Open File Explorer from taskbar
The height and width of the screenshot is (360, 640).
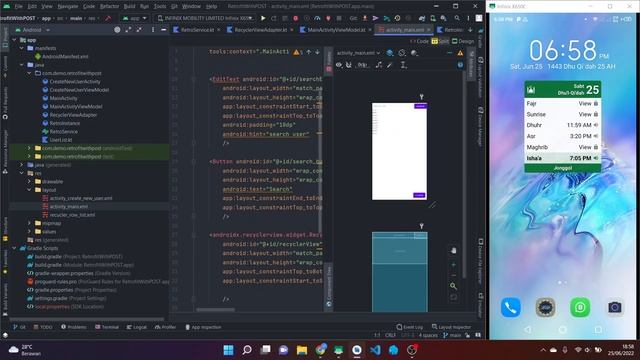(x=302, y=350)
